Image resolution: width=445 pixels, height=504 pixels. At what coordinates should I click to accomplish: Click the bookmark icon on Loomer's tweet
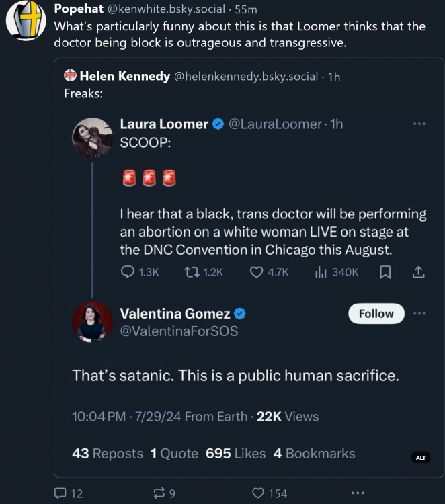point(386,272)
